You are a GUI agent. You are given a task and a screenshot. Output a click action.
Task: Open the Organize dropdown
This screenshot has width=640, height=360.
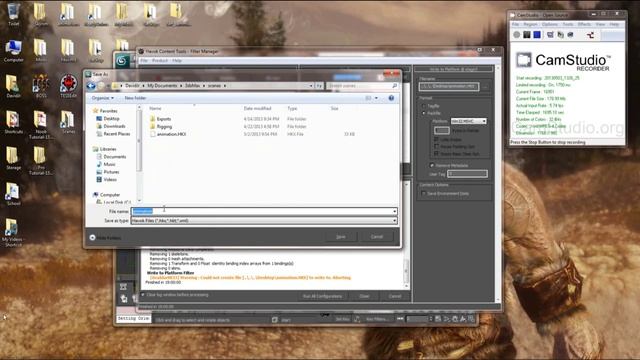point(102,98)
